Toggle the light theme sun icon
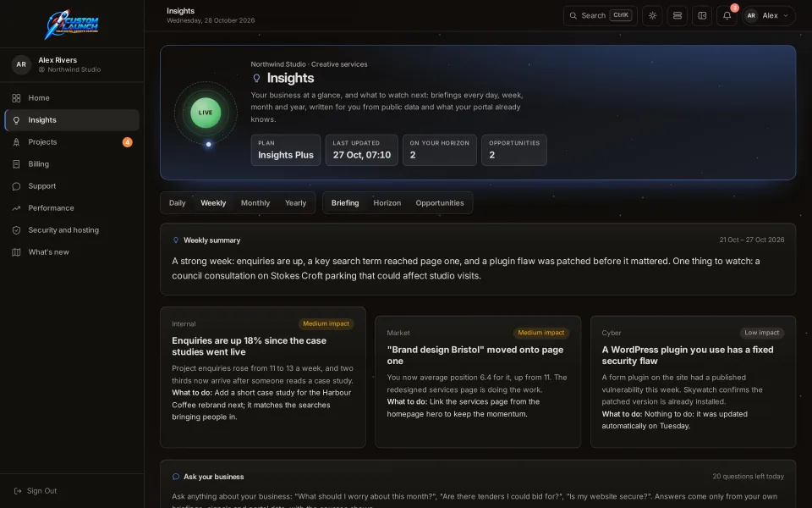The image size is (812, 508). pos(652,15)
